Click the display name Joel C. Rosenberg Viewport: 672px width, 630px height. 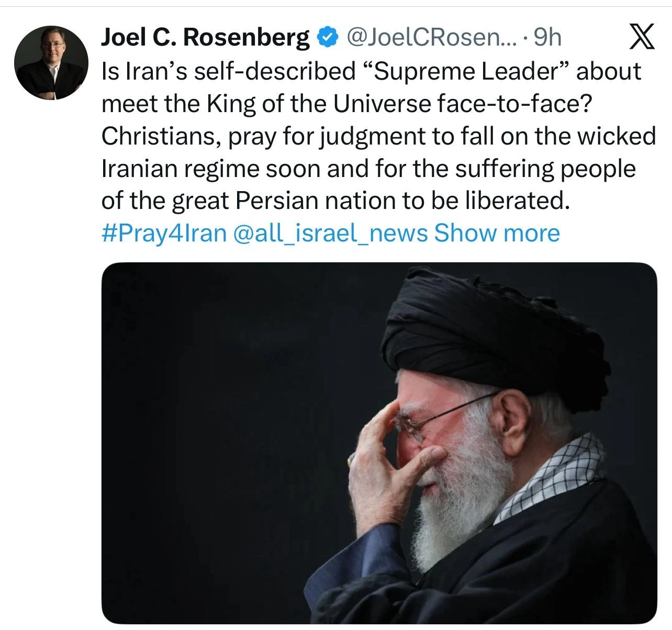click(x=205, y=37)
